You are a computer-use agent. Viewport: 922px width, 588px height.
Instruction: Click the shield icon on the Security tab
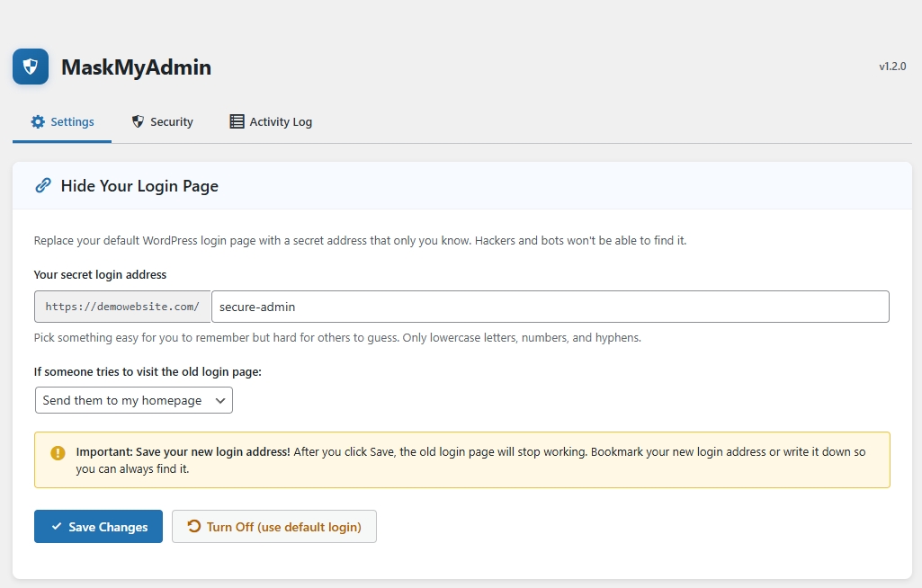(138, 121)
